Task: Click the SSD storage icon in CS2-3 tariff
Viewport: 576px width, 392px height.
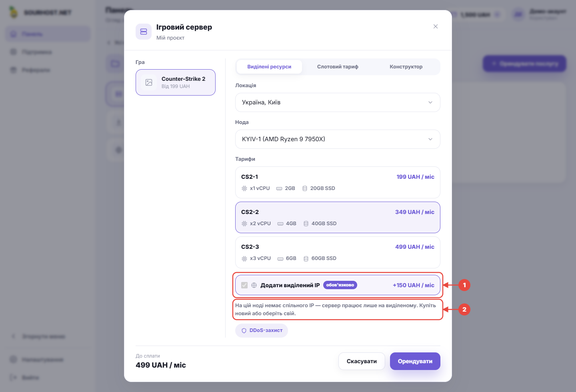Action: click(x=306, y=259)
